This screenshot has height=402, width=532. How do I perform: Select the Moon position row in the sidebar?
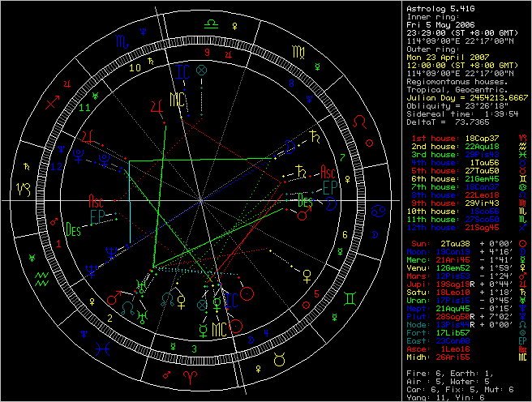coord(457,251)
